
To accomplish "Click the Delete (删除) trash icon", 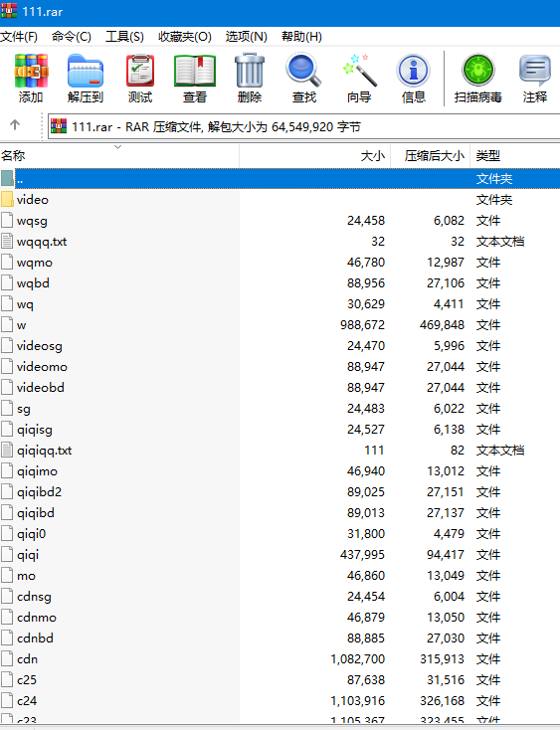I will pyautogui.click(x=250, y=78).
